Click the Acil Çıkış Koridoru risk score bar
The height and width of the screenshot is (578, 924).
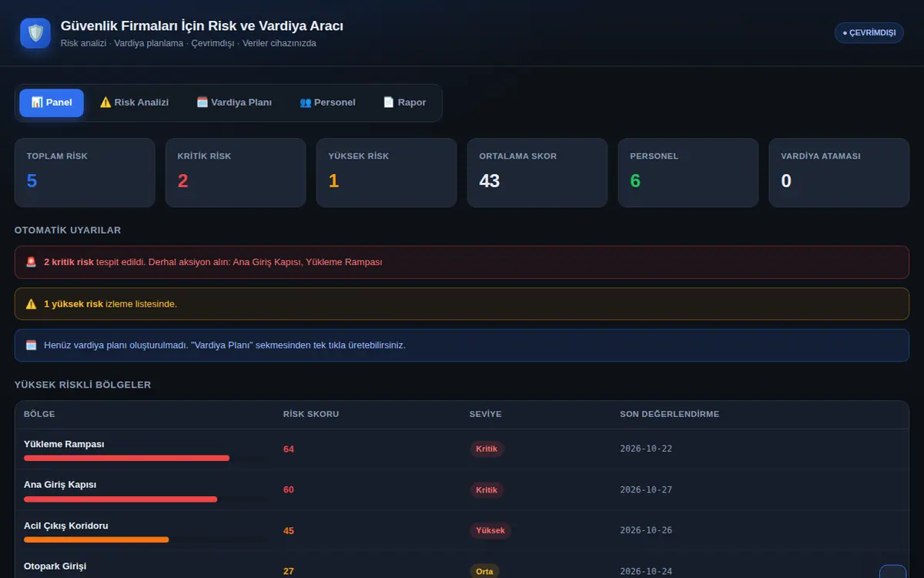click(145, 539)
